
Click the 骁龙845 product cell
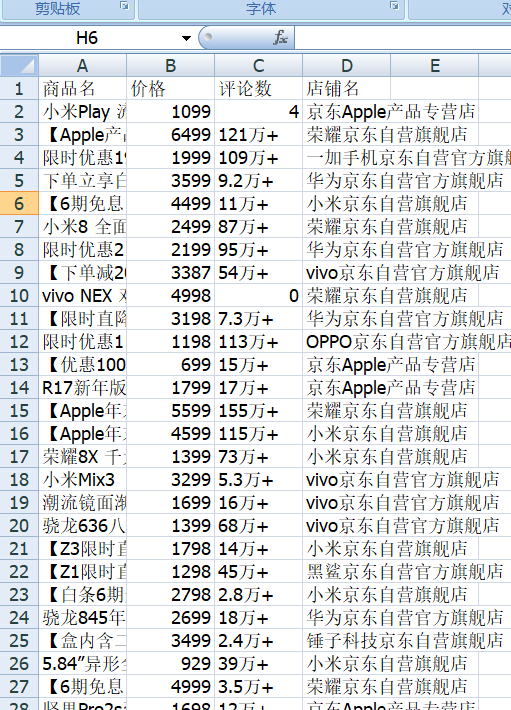pos(82,618)
